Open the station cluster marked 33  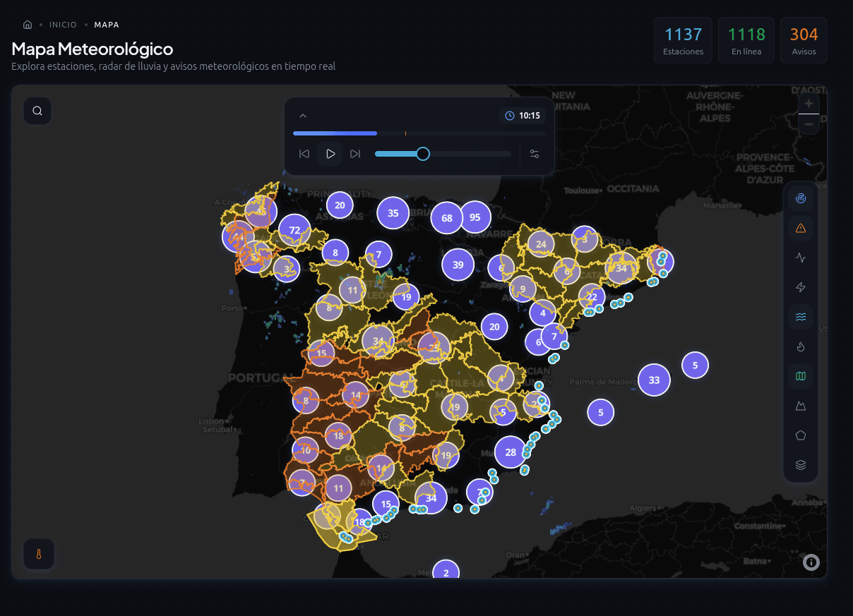coord(655,380)
